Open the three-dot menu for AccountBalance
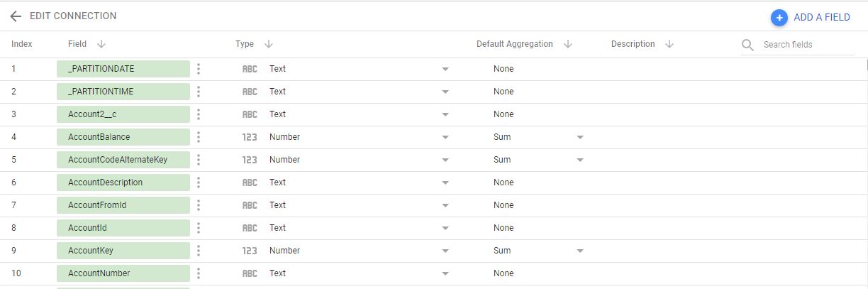Screen dimensions: 868x289 [x=199, y=137]
